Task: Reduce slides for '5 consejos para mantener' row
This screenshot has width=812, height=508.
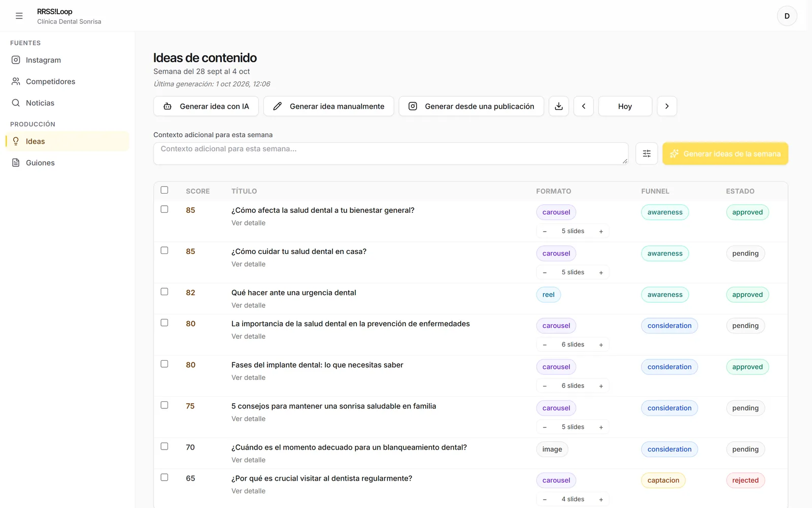Action: point(545,427)
